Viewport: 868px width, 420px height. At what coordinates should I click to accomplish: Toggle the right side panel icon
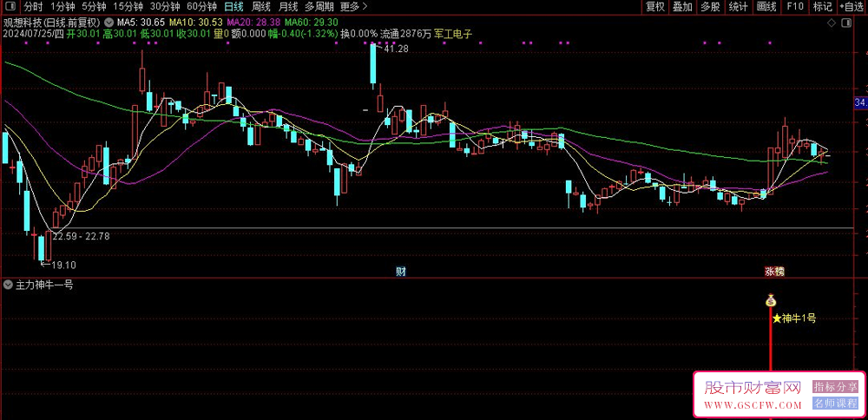[845, 23]
